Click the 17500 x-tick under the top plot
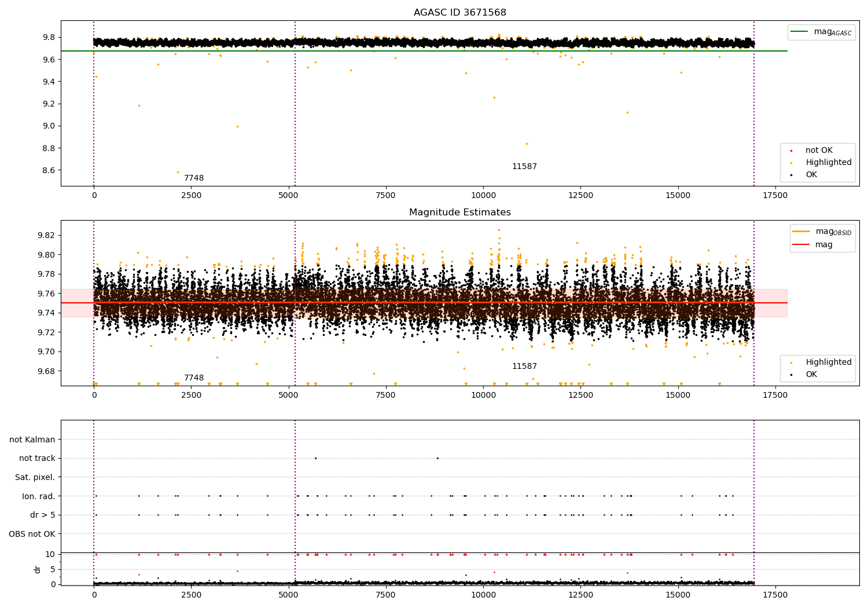The height and width of the screenshot is (608, 868). pyautogui.click(x=775, y=195)
